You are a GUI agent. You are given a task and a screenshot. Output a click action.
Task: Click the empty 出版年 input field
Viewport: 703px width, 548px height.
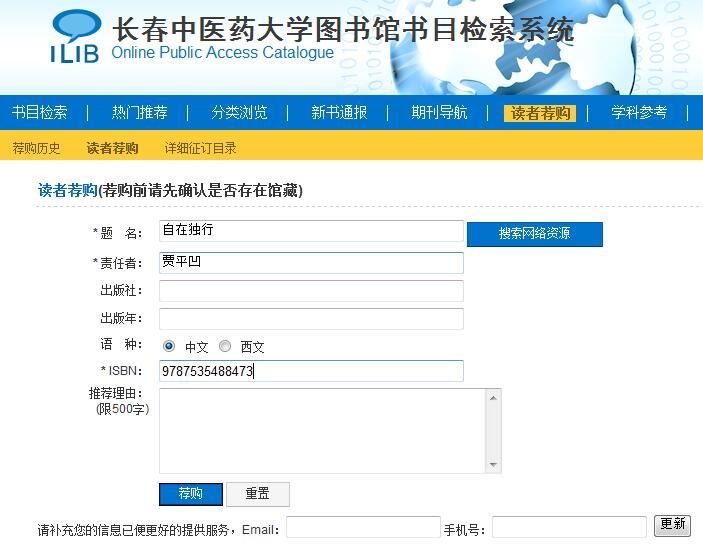coord(311,319)
